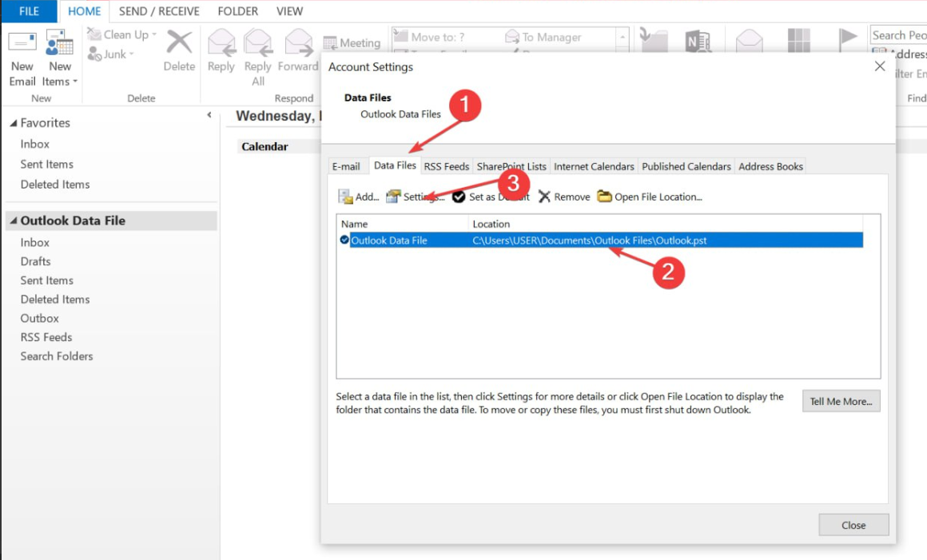Viewport: 927px width, 560px height.
Task: Create a New Email
Action: pos(22,59)
